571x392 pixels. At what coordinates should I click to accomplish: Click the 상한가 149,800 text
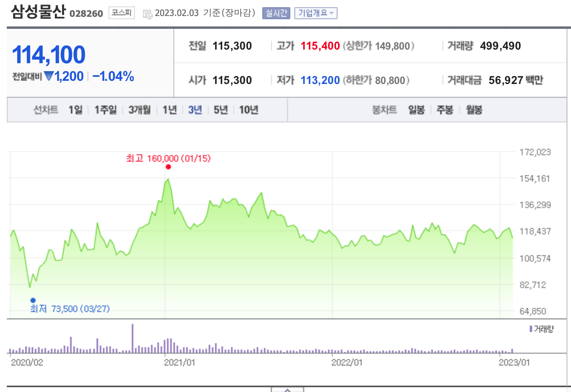[378, 46]
